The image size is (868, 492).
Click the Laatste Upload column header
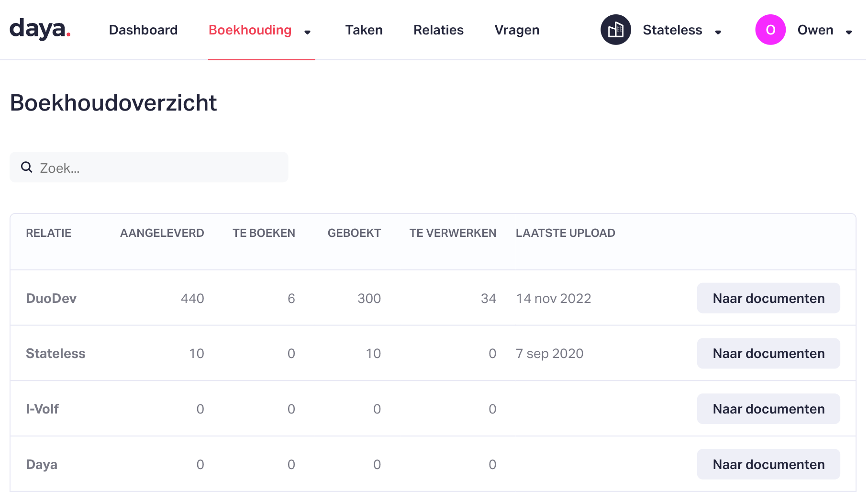[x=565, y=233]
